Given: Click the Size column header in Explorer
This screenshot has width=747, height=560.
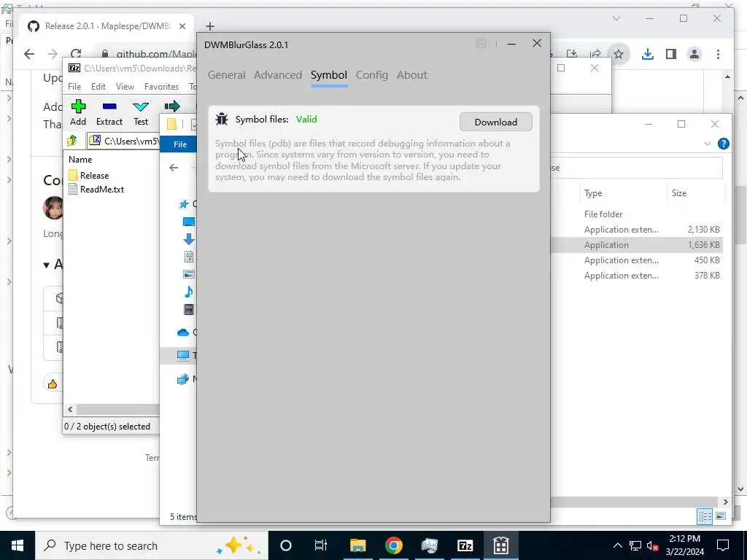Looking at the screenshot, I should 679,193.
